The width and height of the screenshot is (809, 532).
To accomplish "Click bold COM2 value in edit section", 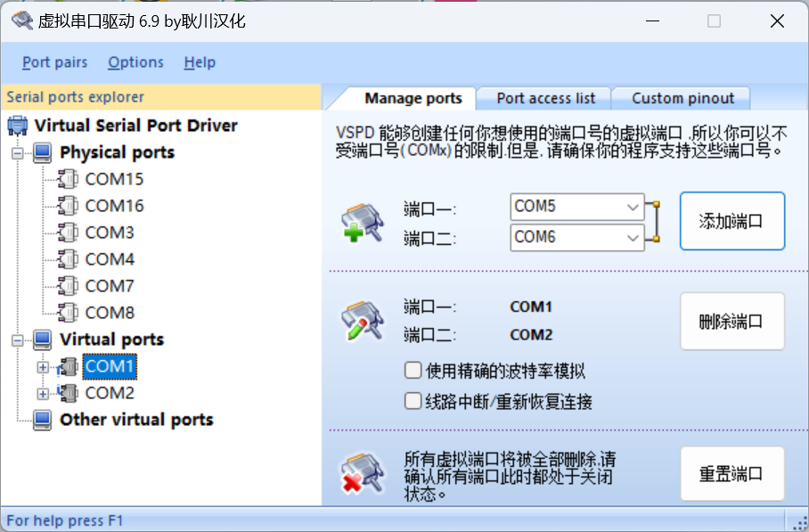I will pos(531,335).
